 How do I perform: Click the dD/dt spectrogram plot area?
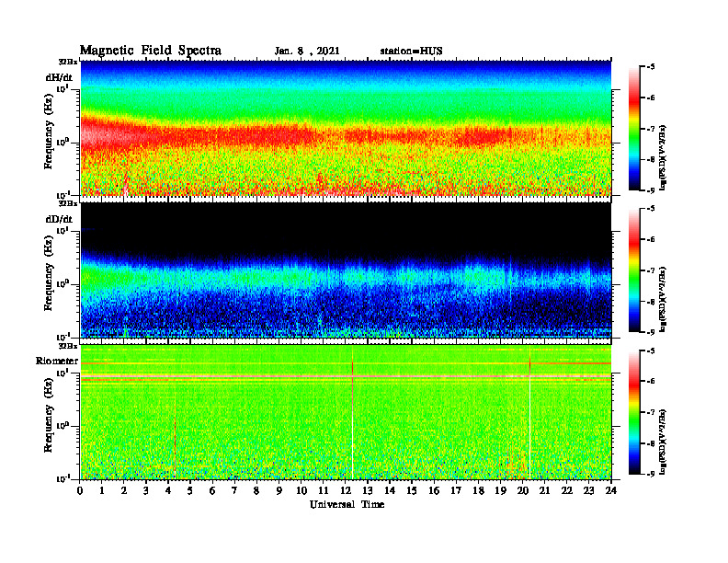[346, 270]
